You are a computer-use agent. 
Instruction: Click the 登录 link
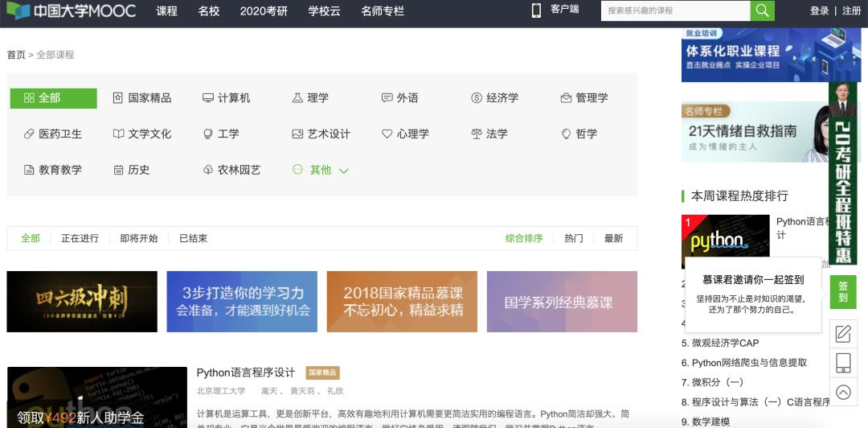[x=819, y=11]
